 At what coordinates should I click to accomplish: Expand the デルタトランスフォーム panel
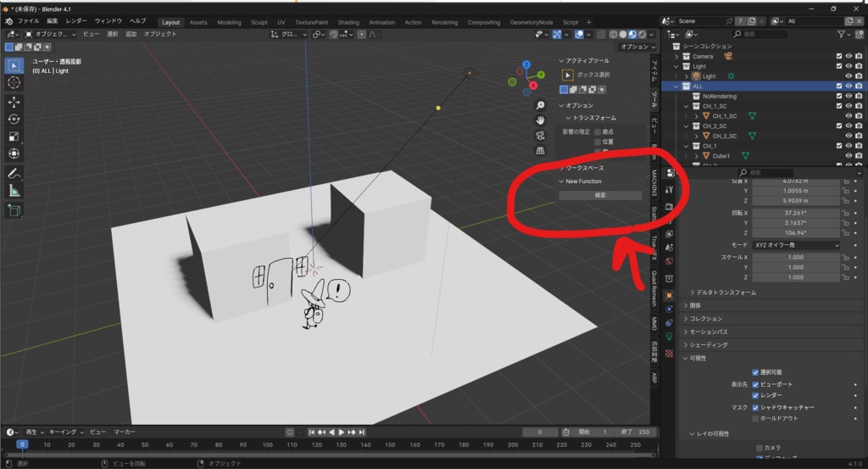(726, 293)
